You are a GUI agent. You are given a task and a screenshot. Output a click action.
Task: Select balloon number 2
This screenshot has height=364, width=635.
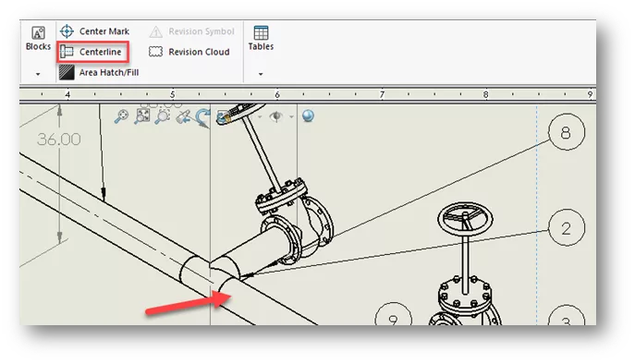point(567,228)
